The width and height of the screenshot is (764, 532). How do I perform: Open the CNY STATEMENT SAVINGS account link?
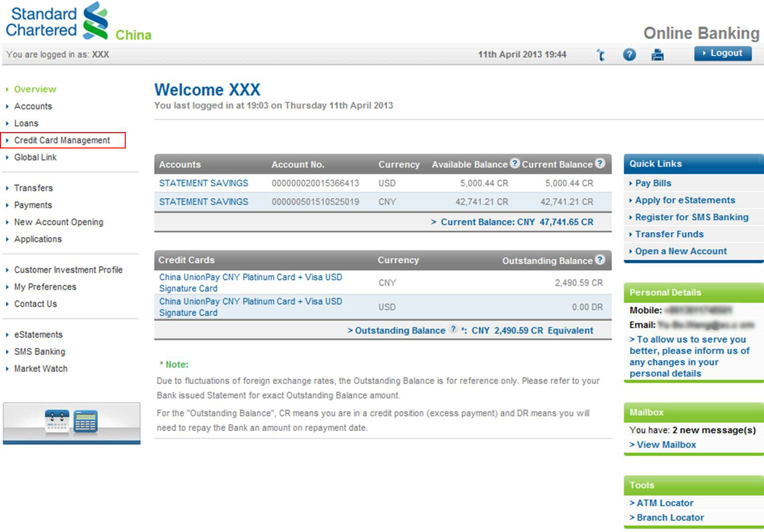click(x=204, y=202)
